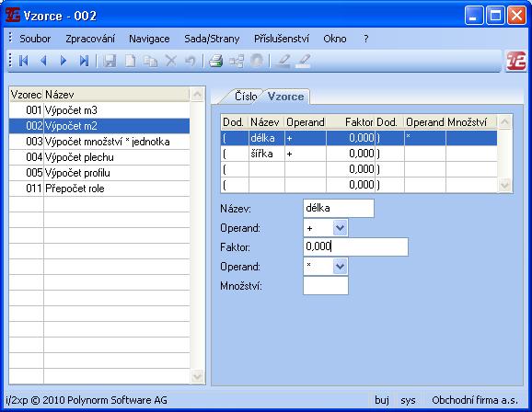Jump to last record toolbar icon
This screenshot has height=412, width=532.
click(x=84, y=61)
